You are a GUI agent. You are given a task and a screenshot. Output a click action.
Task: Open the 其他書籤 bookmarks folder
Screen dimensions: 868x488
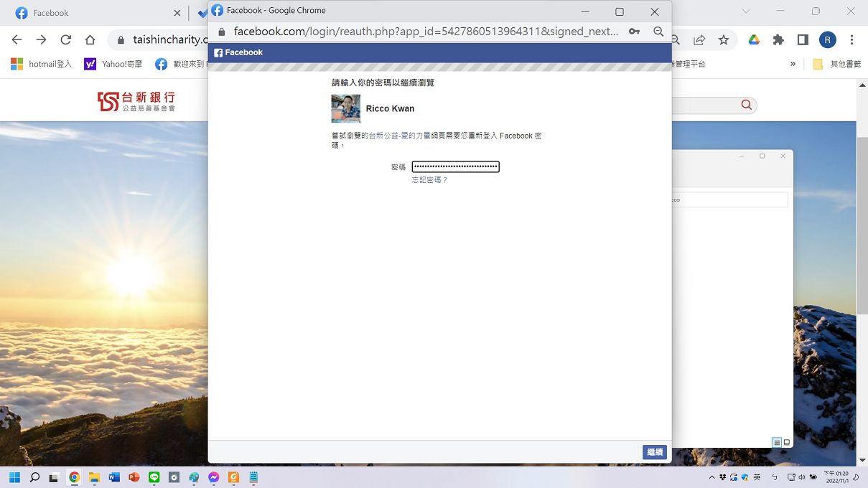click(x=836, y=64)
